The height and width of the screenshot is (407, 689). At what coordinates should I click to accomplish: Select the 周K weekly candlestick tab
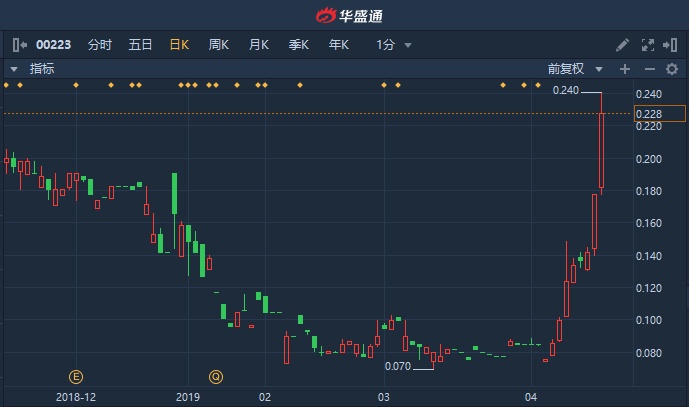(x=218, y=45)
